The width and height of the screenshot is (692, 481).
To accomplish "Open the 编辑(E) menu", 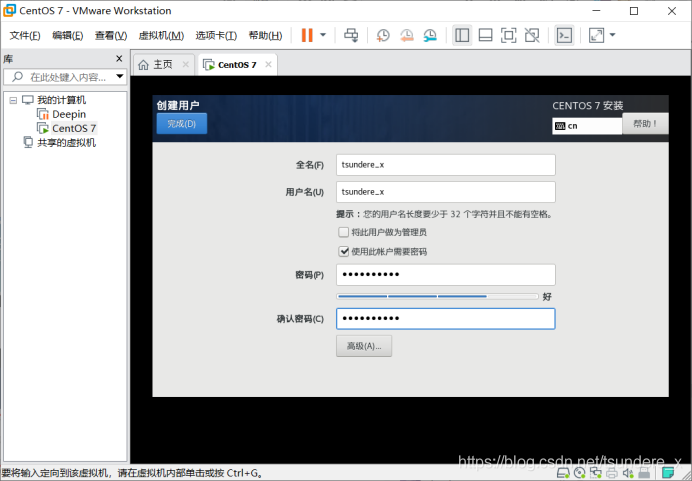I will 68,36.
